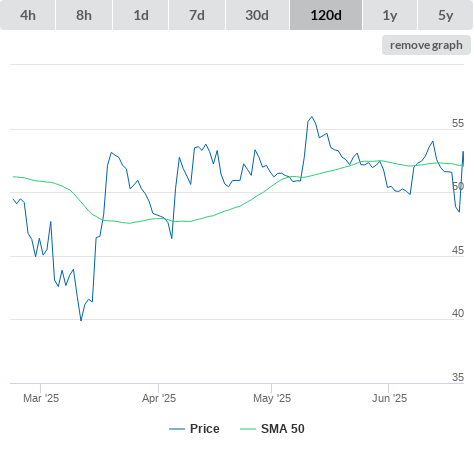474x455 pixels.
Task: Open the 5y time range tab
Action: [446, 15]
